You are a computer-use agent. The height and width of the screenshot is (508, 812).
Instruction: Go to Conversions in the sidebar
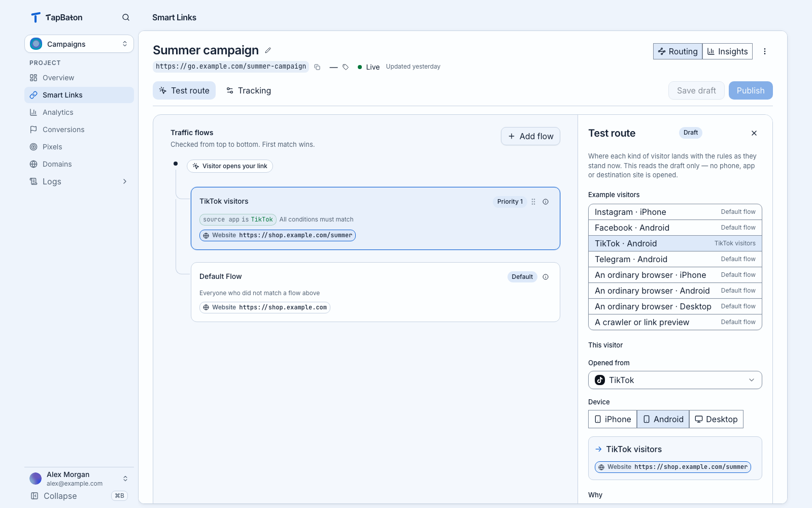(x=79, y=130)
